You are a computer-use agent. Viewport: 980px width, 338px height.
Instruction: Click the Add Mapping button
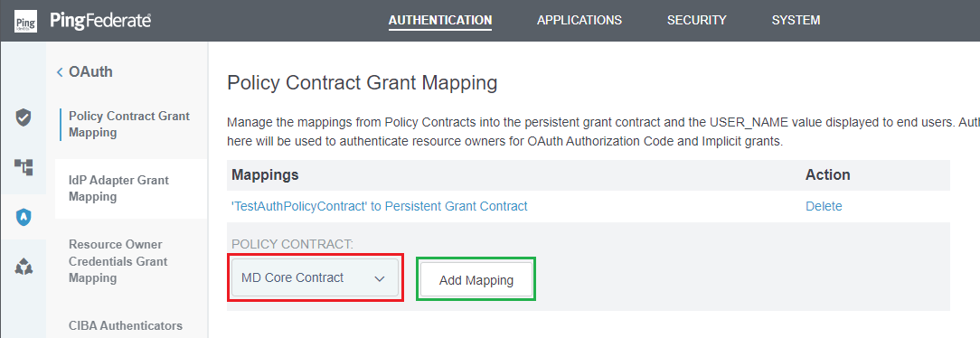476,280
